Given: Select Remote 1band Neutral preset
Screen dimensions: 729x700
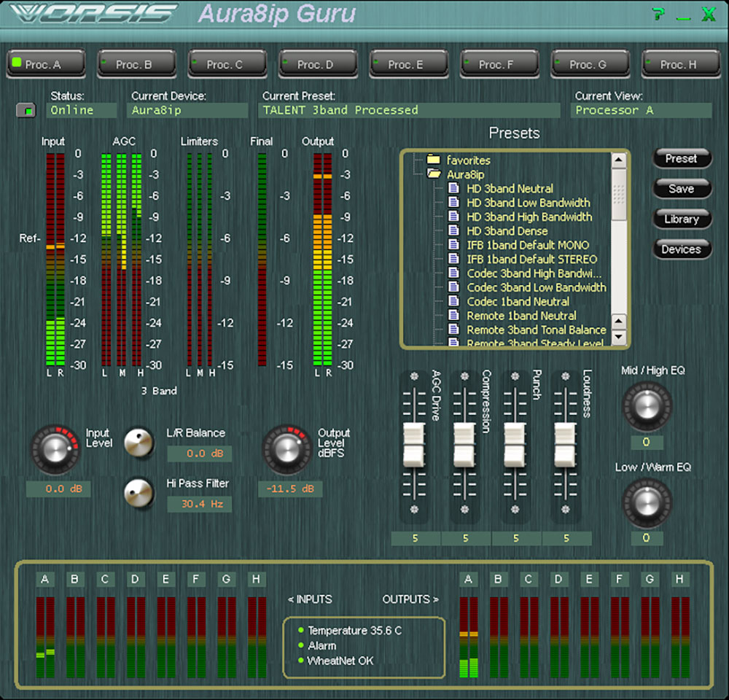Looking at the screenshot, I should (521, 316).
